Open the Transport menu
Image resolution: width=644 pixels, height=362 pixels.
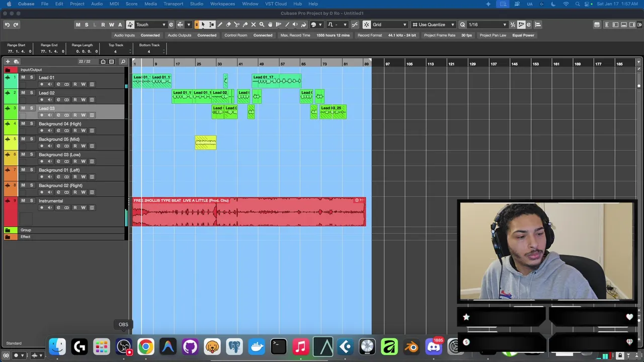[173, 4]
